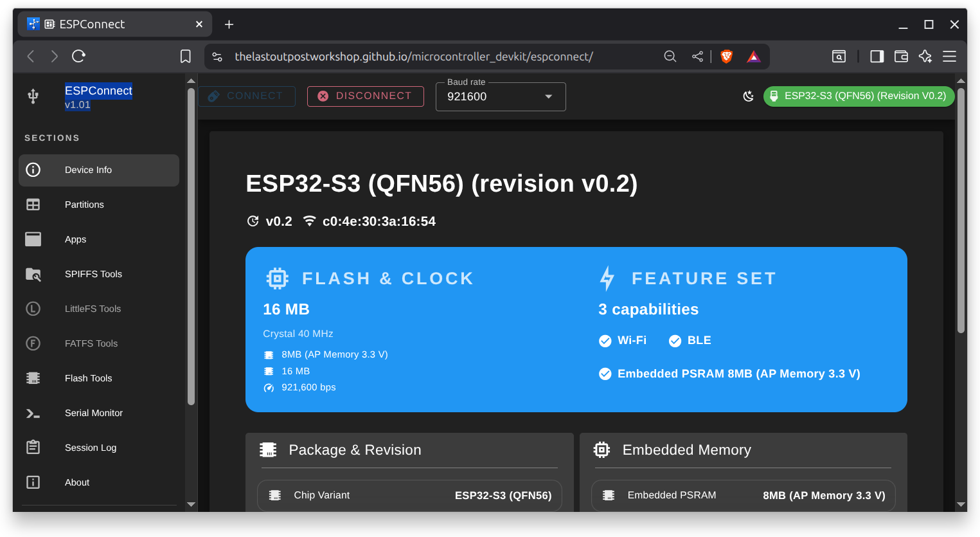Open the About section
The width and height of the screenshot is (980, 537).
click(x=77, y=482)
